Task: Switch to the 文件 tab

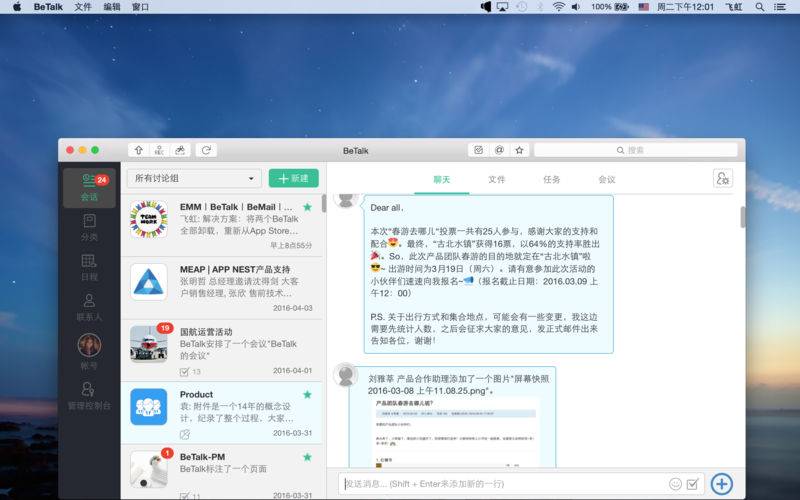Action: pyautogui.click(x=497, y=180)
